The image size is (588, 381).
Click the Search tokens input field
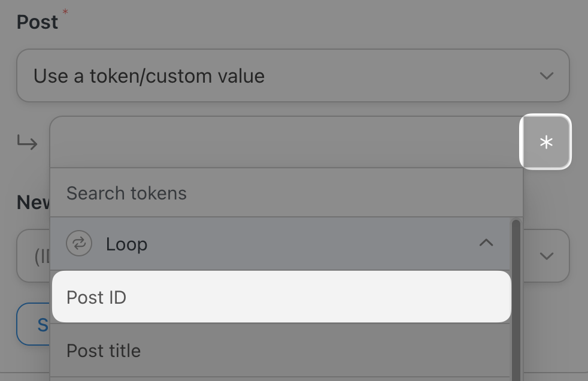(281, 193)
